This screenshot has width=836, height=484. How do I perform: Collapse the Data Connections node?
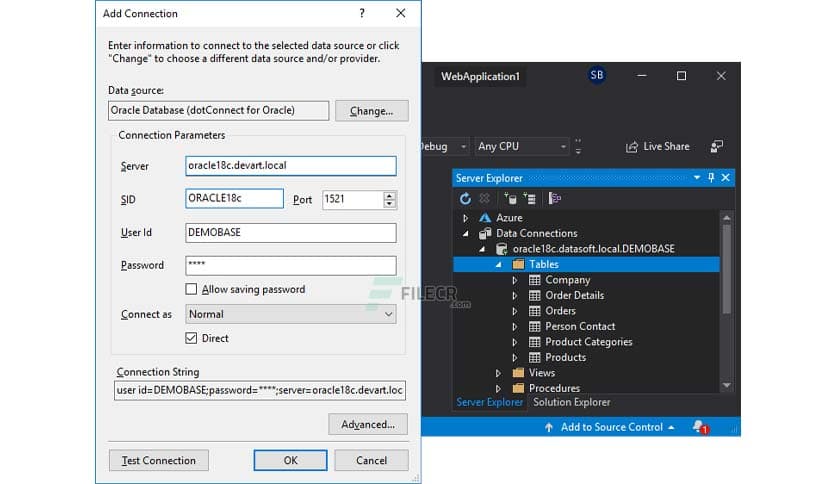pyautogui.click(x=465, y=233)
